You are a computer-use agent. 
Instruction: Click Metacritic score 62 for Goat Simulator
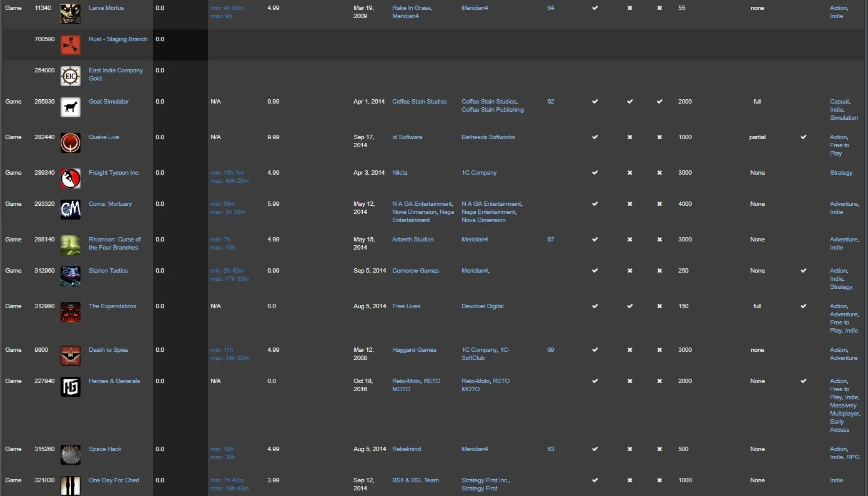pyautogui.click(x=551, y=102)
